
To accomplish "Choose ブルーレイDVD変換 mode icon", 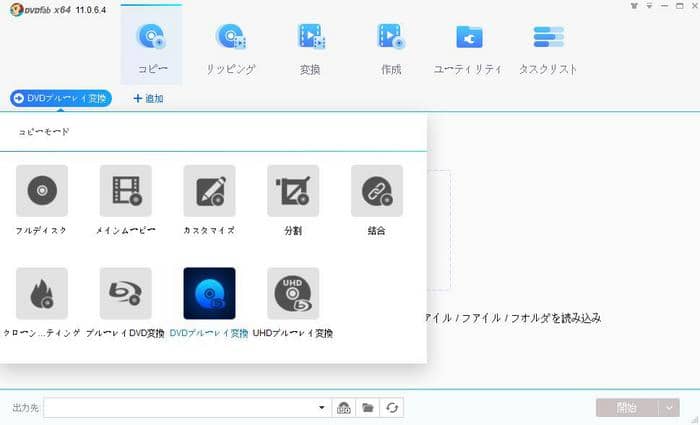I will (x=126, y=293).
